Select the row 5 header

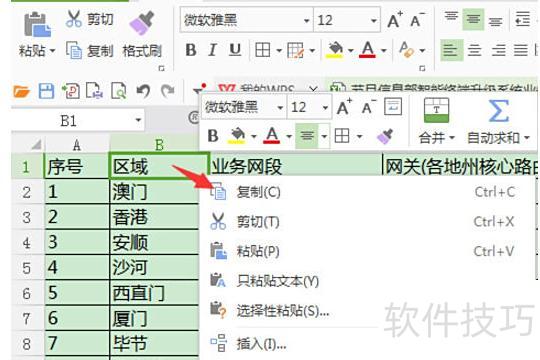pos(27,268)
